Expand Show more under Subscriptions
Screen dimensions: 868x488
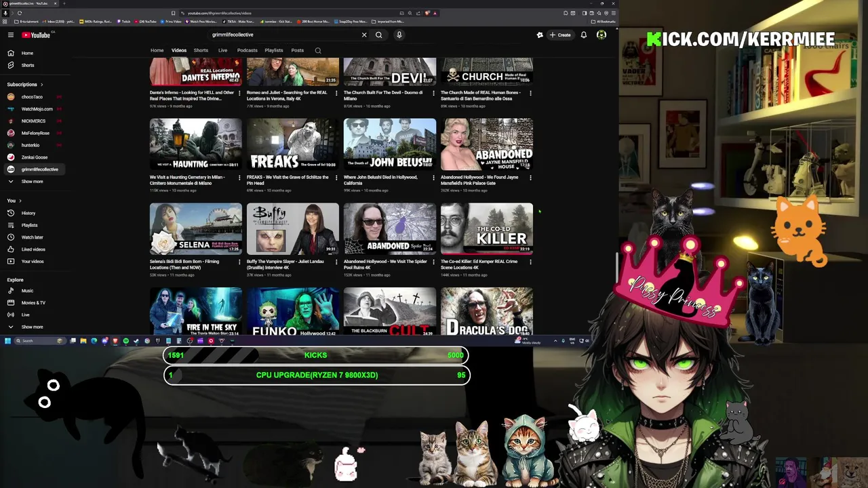coord(35,182)
